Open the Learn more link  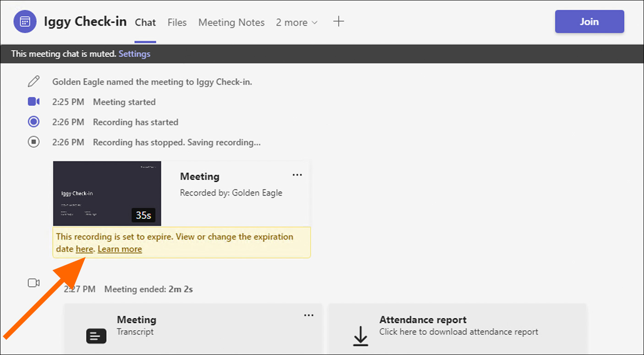coord(120,249)
